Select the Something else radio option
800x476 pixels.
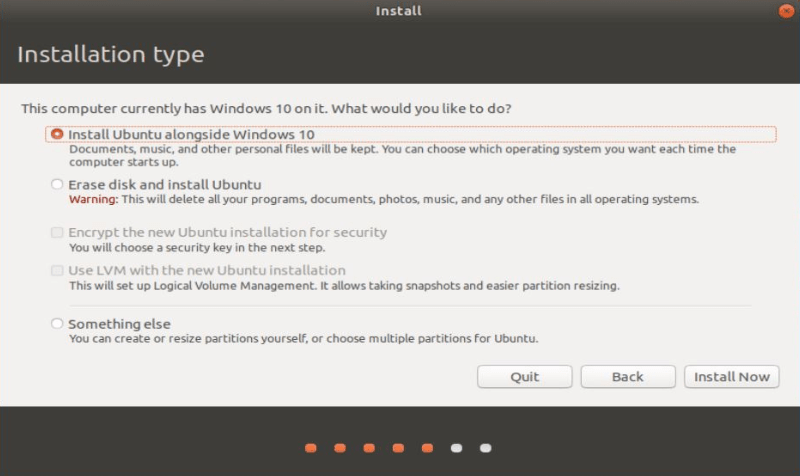pos(57,323)
